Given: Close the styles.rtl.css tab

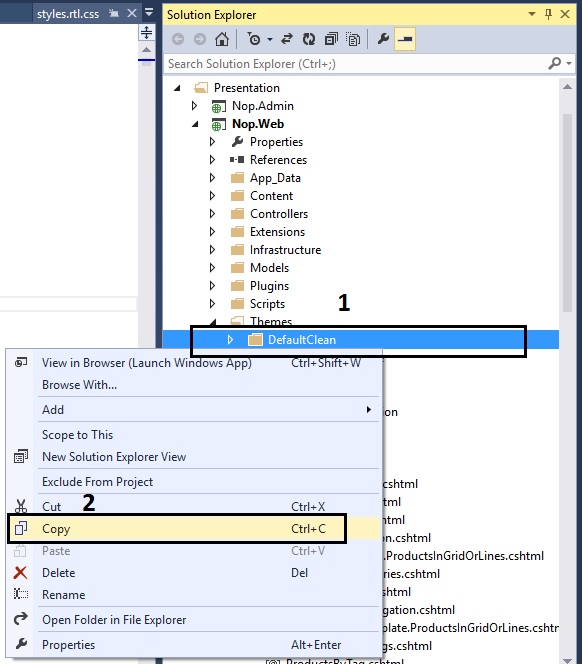Looking at the screenshot, I should point(132,14).
